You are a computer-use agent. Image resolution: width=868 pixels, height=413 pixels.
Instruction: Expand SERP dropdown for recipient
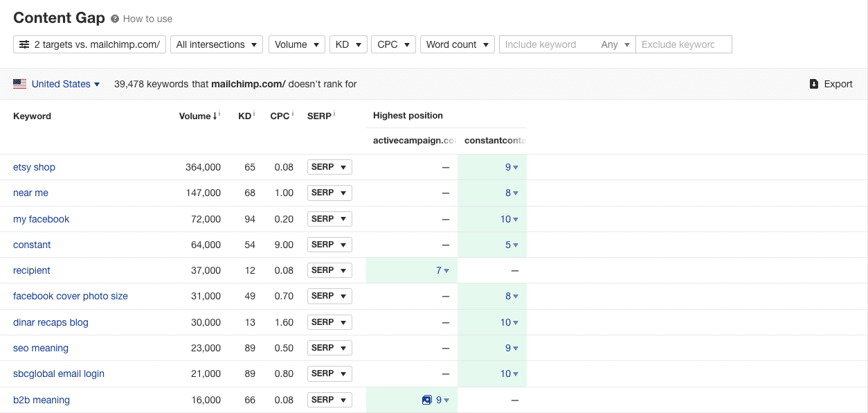pyautogui.click(x=329, y=270)
